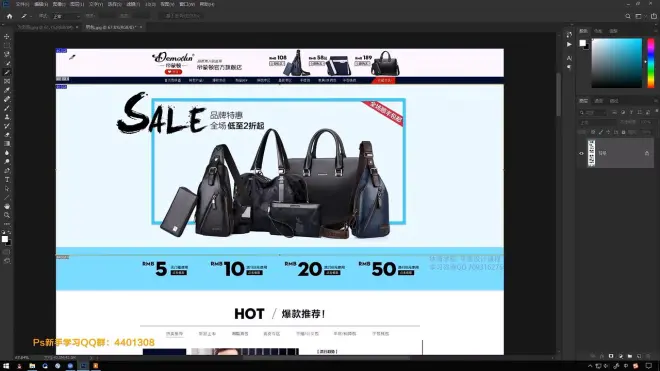
Task: Toggle visibility of the background layer
Action: 581,153
